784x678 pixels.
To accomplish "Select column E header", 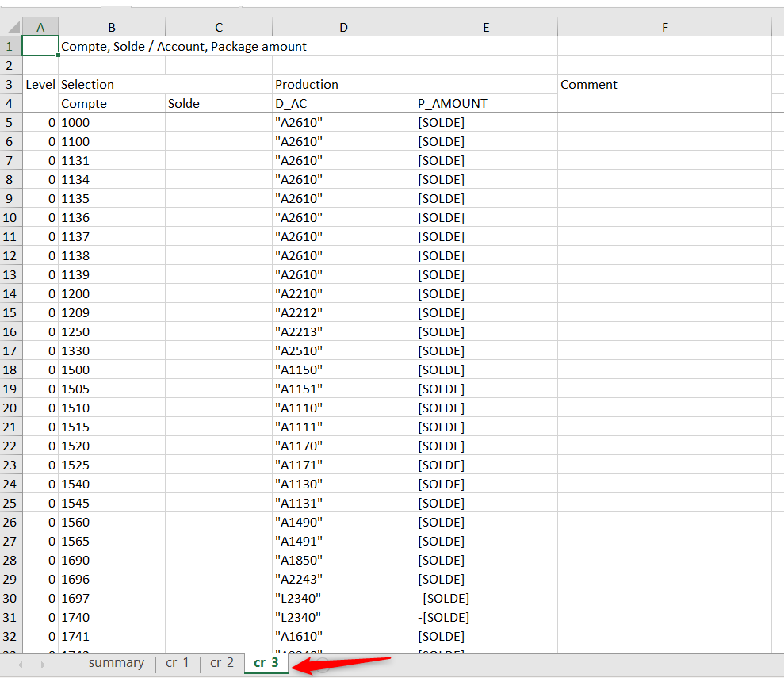I will click(486, 27).
